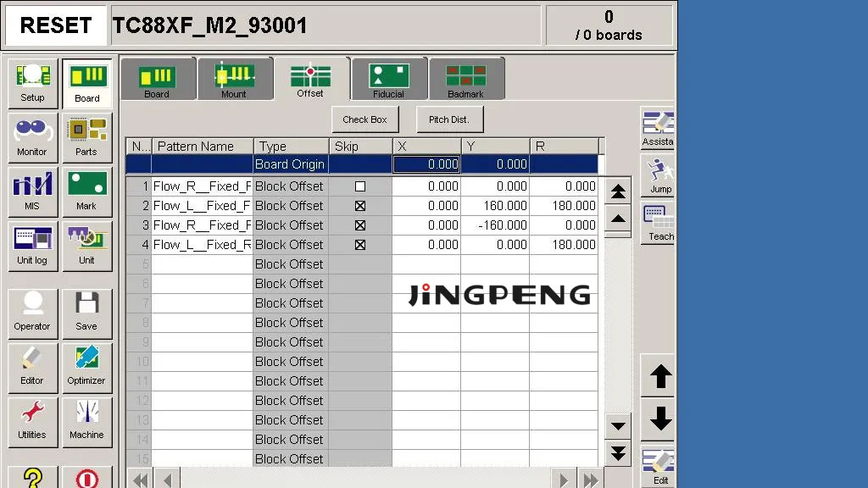Open the Parts section
This screenshot has width=868, height=488.
click(x=87, y=138)
